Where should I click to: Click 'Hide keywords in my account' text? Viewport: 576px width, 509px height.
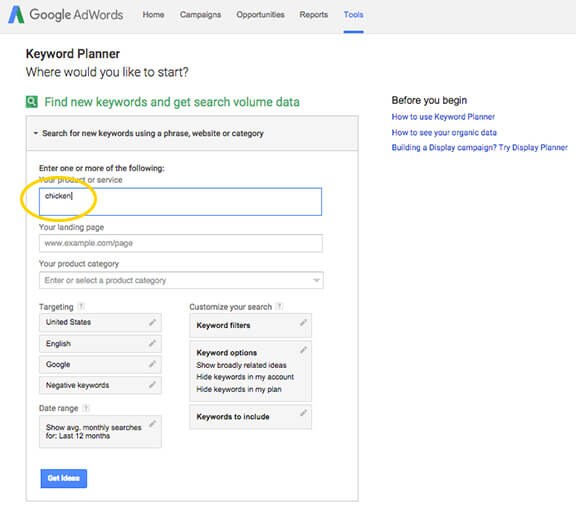[x=245, y=377]
